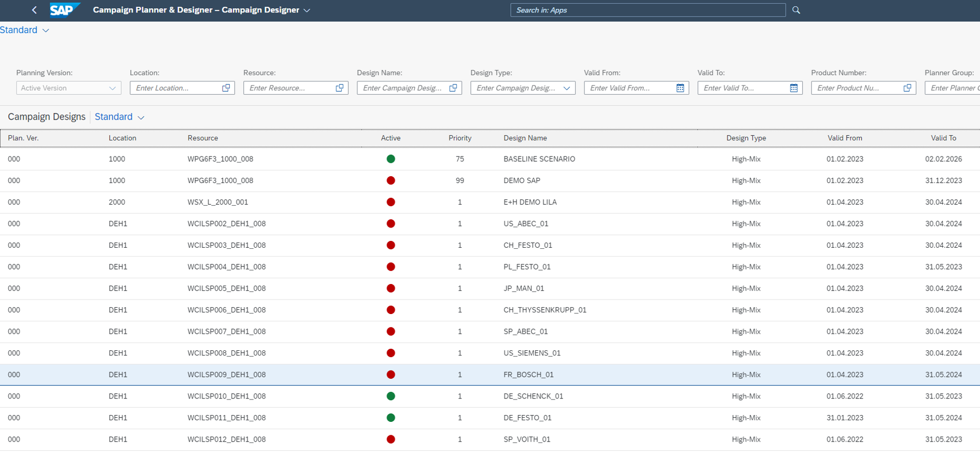Click green status dot of DE_SCHENCK_01 row
The height and width of the screenshot is (455, 980).
[391, 396]
